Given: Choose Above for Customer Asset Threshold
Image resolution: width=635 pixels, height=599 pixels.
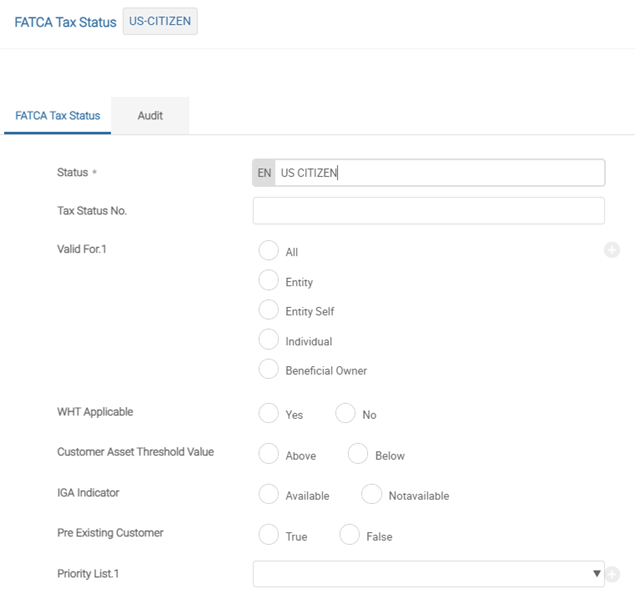Looking at the screenshot, I should (268, 453).
